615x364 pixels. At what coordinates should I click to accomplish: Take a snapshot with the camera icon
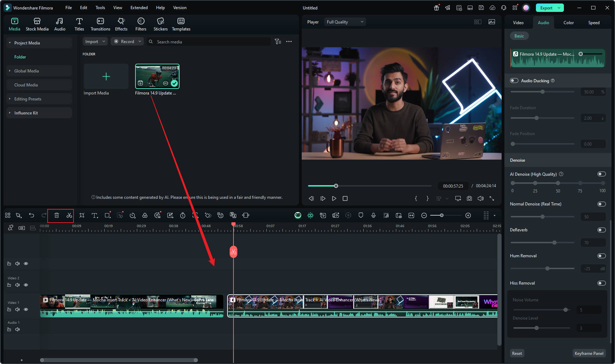(469, 198)
